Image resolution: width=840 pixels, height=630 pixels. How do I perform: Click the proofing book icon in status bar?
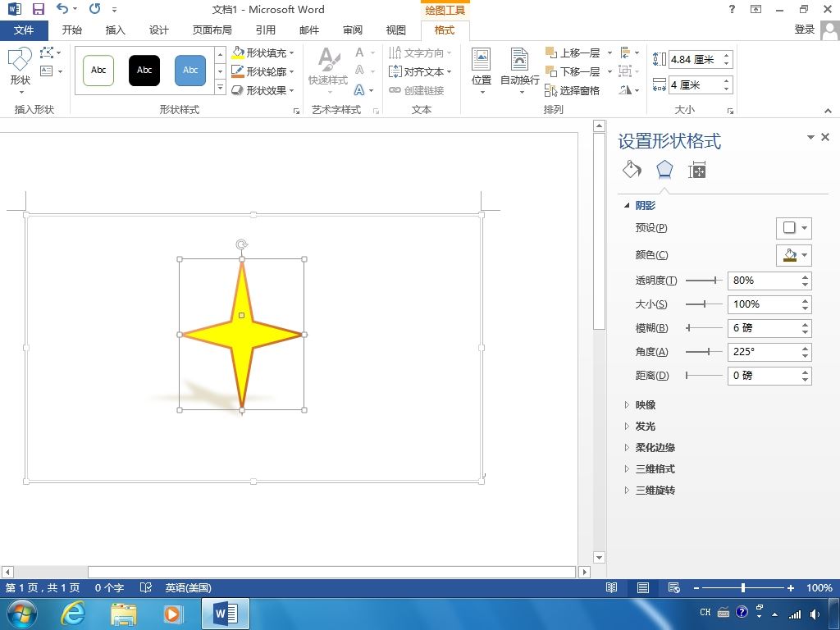pos(146,587)
